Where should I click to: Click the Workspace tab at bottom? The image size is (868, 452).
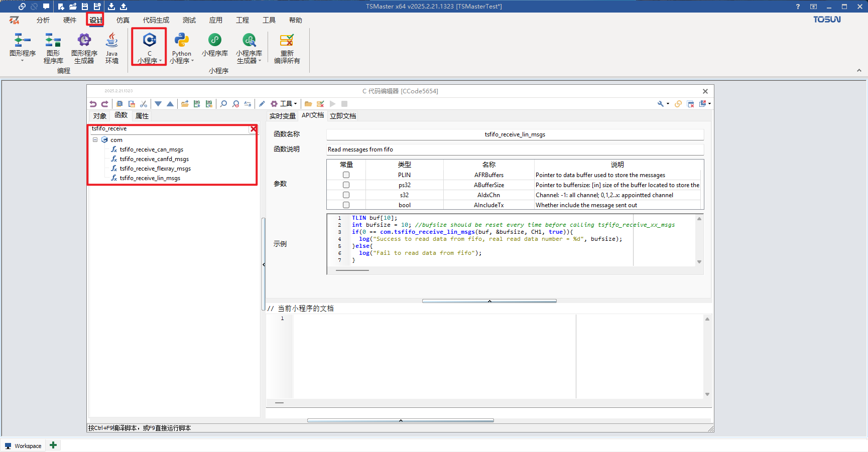coord(23,445)
